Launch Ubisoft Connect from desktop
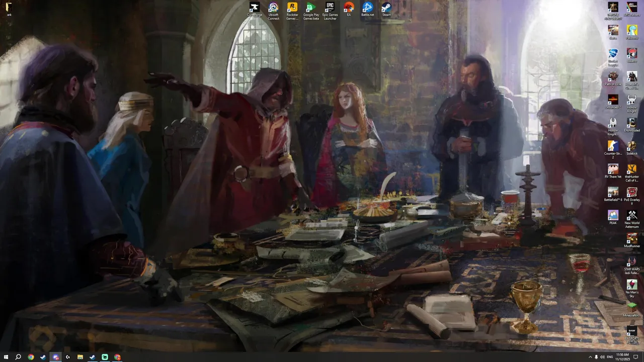 click(x=273, y=11)
